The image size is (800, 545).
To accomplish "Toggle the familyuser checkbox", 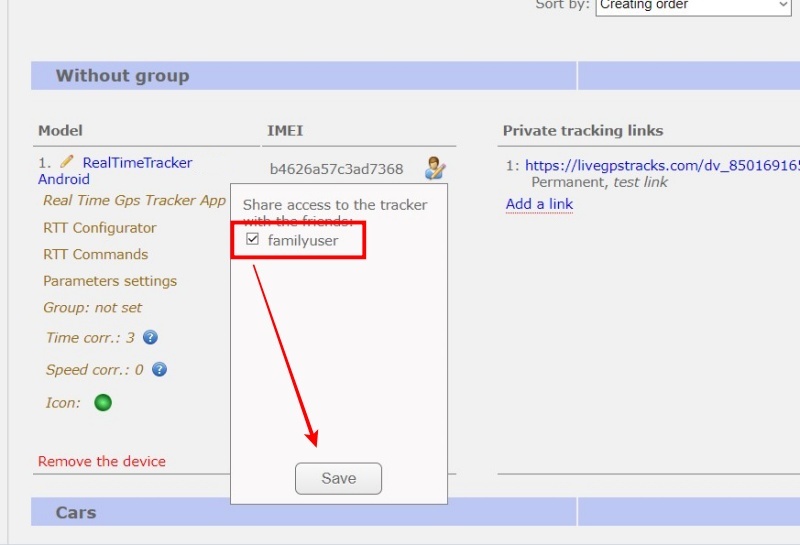I will tap(253, 240).
